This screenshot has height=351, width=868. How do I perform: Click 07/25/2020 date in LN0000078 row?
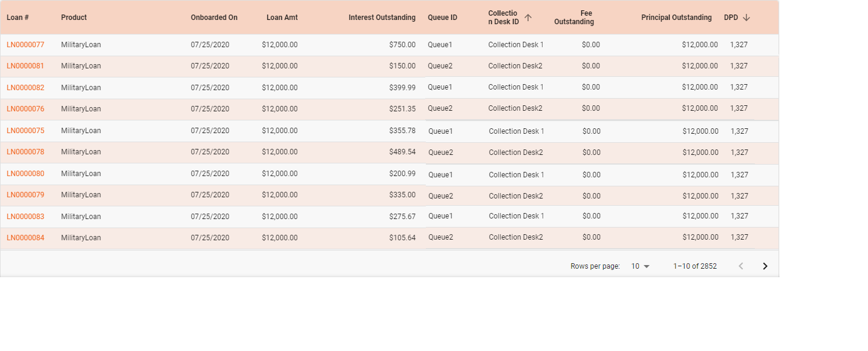(x=210, y=152)
